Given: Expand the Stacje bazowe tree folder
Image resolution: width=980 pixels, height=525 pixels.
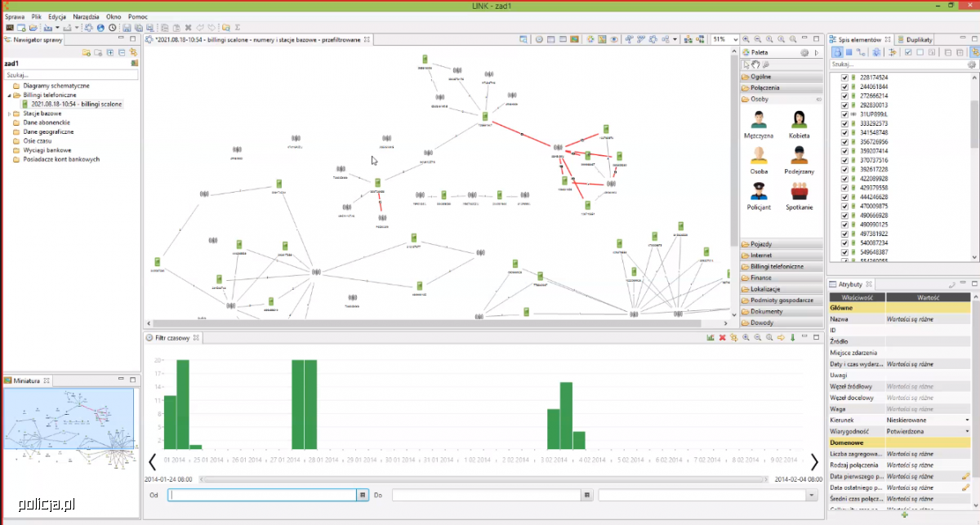Looking at the screenshot, I should (x=9, y=113).
